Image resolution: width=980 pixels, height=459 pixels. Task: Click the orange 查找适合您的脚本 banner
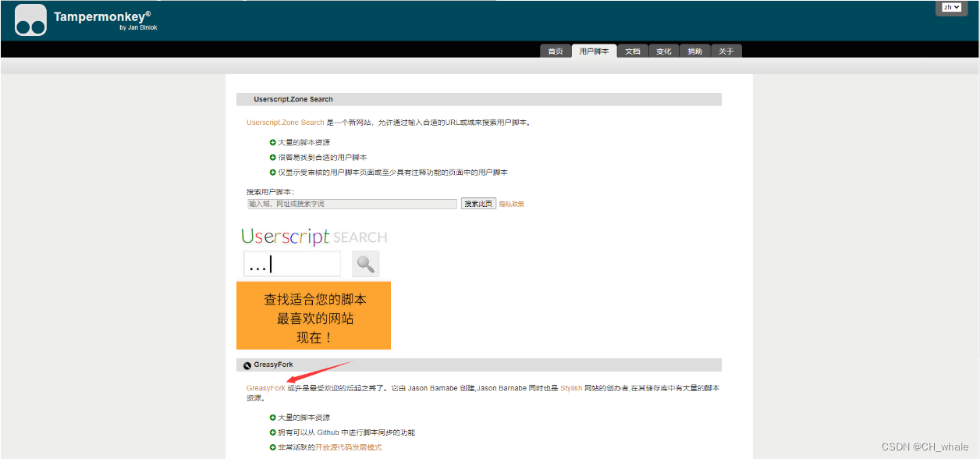(314, 315)
